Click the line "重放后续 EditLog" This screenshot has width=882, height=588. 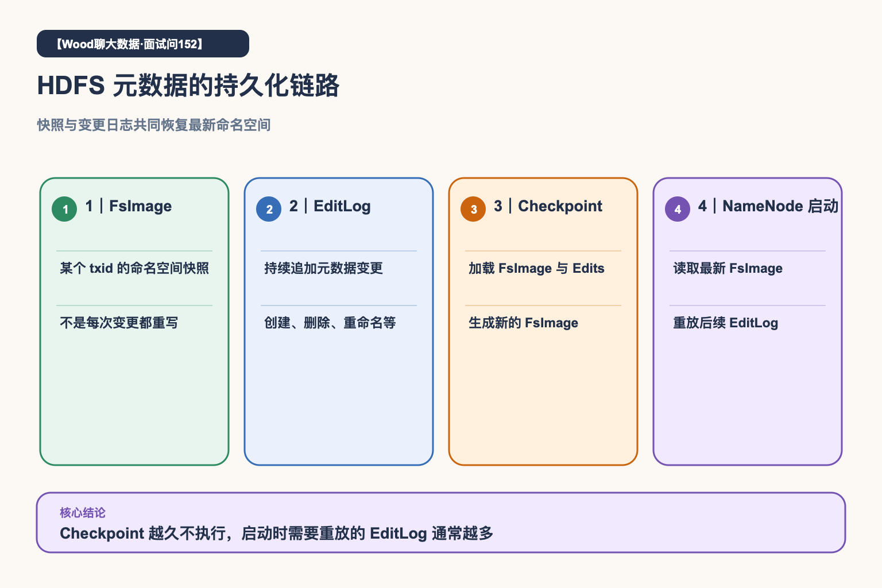pyautogui.click(x=725, y=323)
